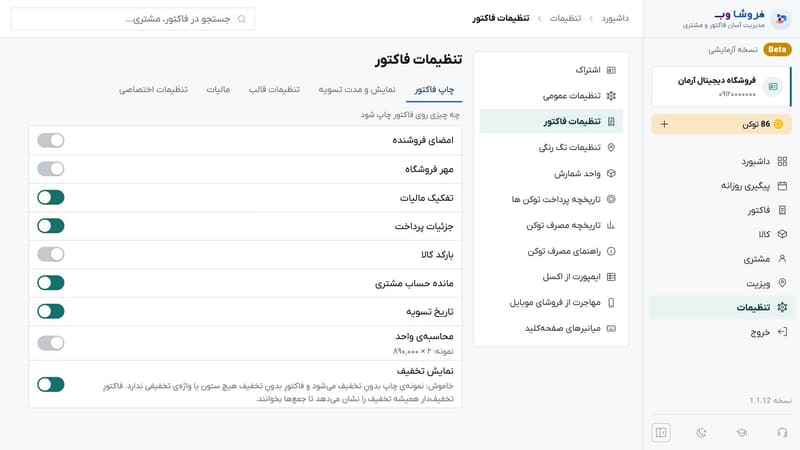Open the اشتراک settings menu label
The height and width of the screenshot is (450, 800).
tap(588, 70)
